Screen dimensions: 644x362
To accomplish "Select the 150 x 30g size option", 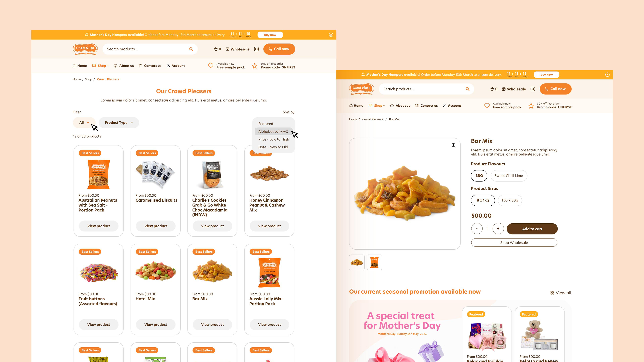I will point(510,200).
